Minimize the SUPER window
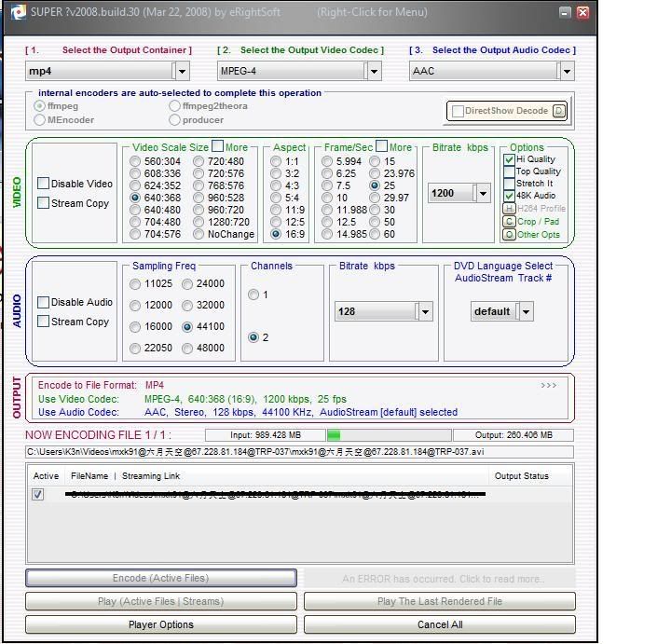Viewport: 671px width, 644px height. [566, 12]
